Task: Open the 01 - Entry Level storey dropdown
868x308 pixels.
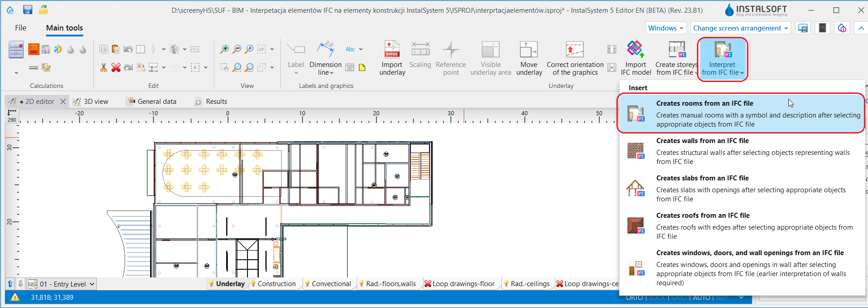Action: tap(61, 284)
